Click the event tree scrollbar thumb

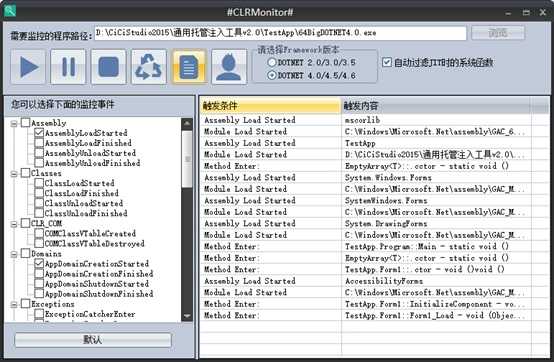(x=187, y=159)
